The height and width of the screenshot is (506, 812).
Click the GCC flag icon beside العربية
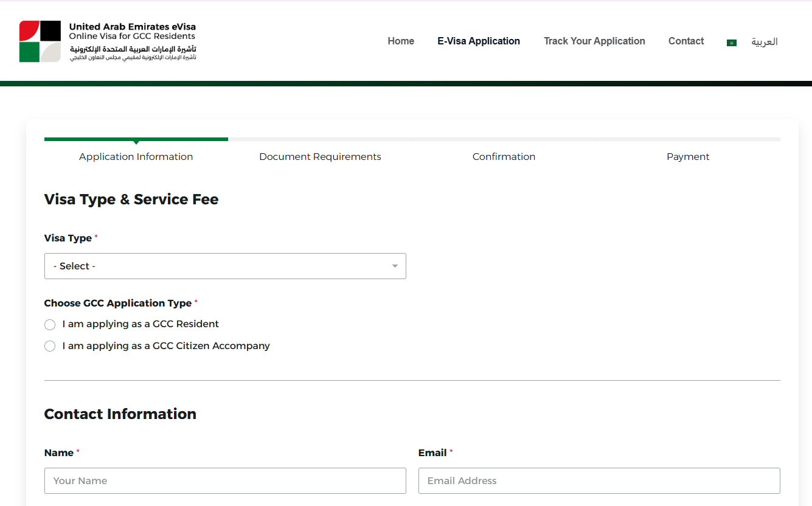[731, 42]
